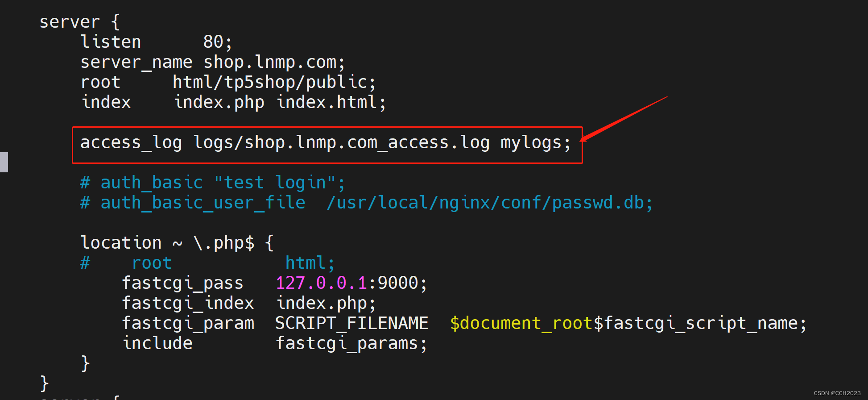Click the 127.0.0.1 fastcgi_pass address
The width and height of the screenshot is (868, 400).
[x=321, y=283]
